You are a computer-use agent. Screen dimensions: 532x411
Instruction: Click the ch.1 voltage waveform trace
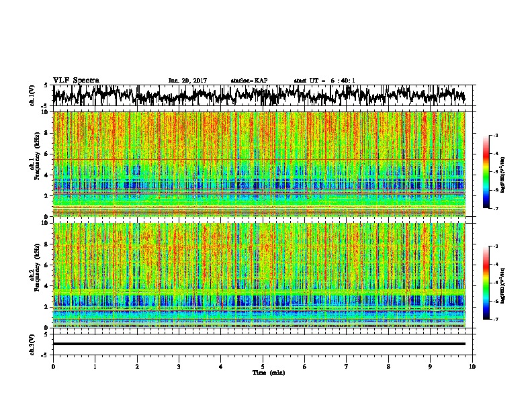259,95
